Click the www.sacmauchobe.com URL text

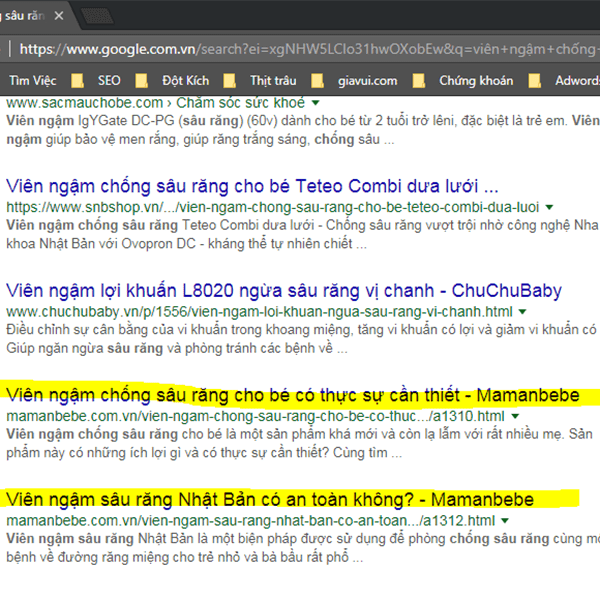85,103
